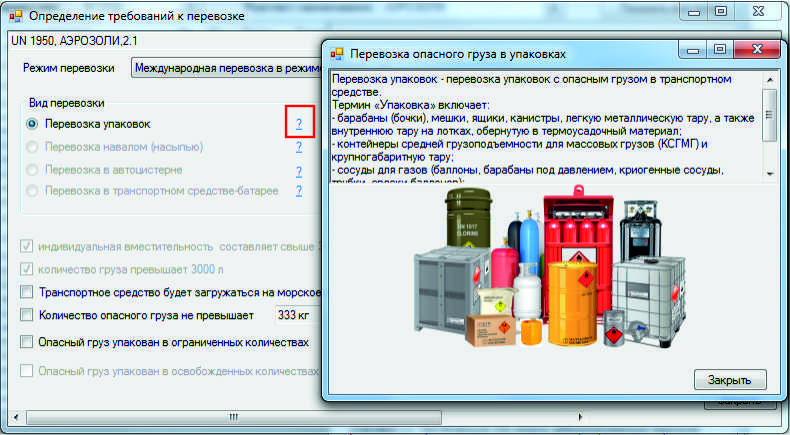Enable Количество опасного груза не превышает checkbox

[26, 315]
